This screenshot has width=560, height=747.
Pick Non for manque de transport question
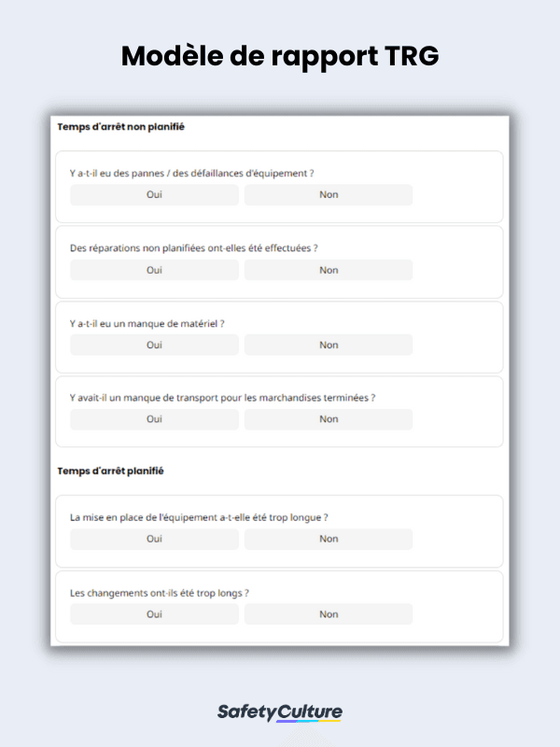pos(329,419)
